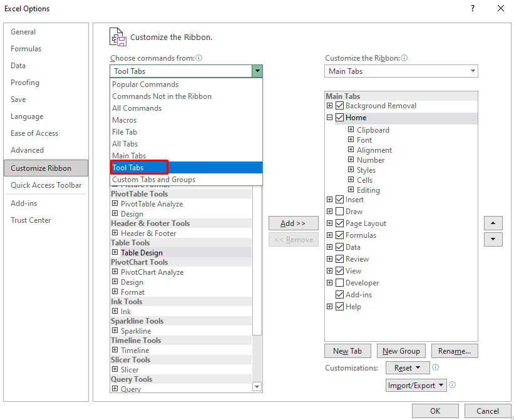Move selected item up with arrow button
Image resolution: width=514 pixels, height=420 pixels.
pos(493,223)
